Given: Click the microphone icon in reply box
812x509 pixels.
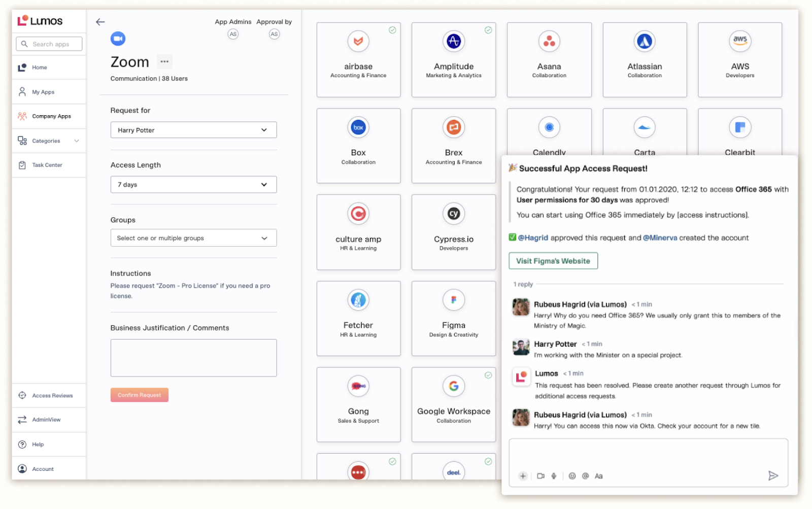Looking at the screenshot, I should tap(554, 476).
